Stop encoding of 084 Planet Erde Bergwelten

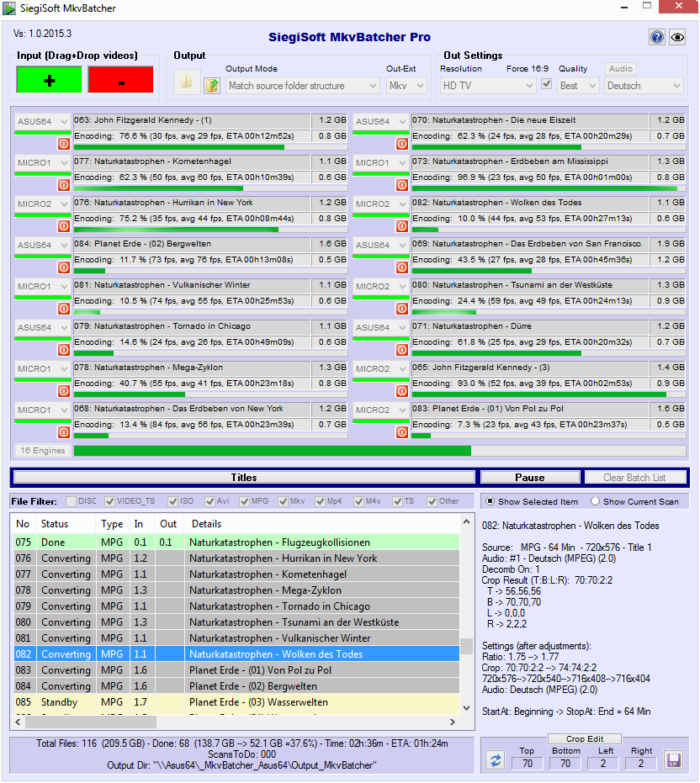pos(64,267)
